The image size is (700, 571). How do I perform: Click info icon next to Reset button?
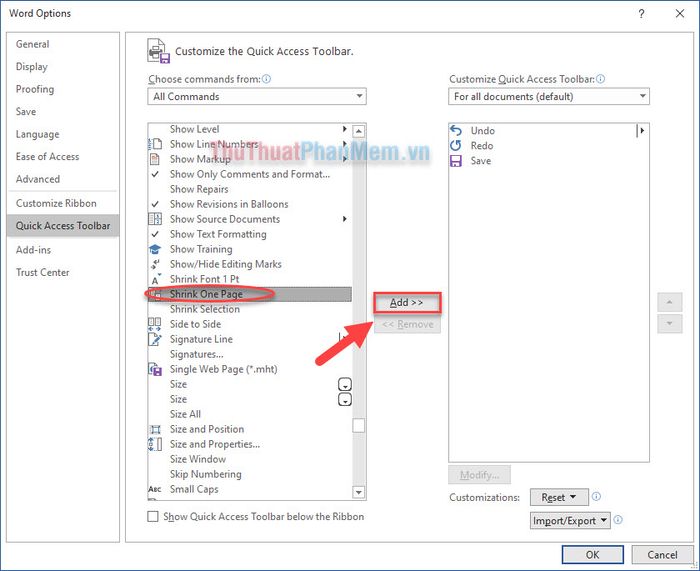(x=596, y=496)
